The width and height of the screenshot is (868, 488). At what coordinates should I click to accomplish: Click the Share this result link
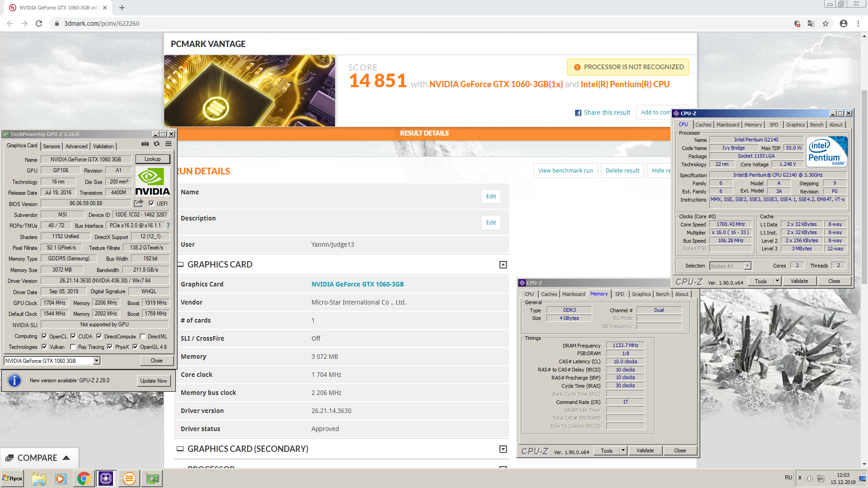607,113
